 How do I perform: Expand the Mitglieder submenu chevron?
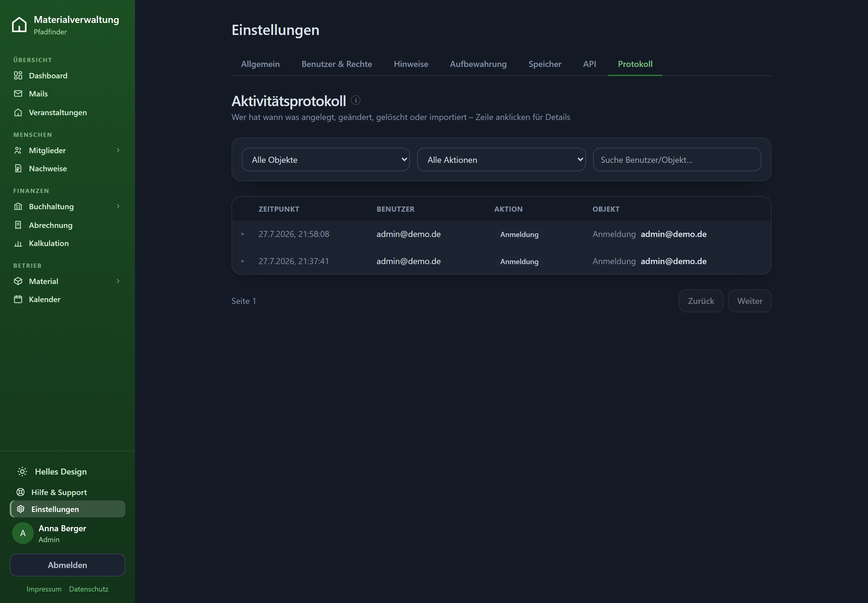coord(118,150)
